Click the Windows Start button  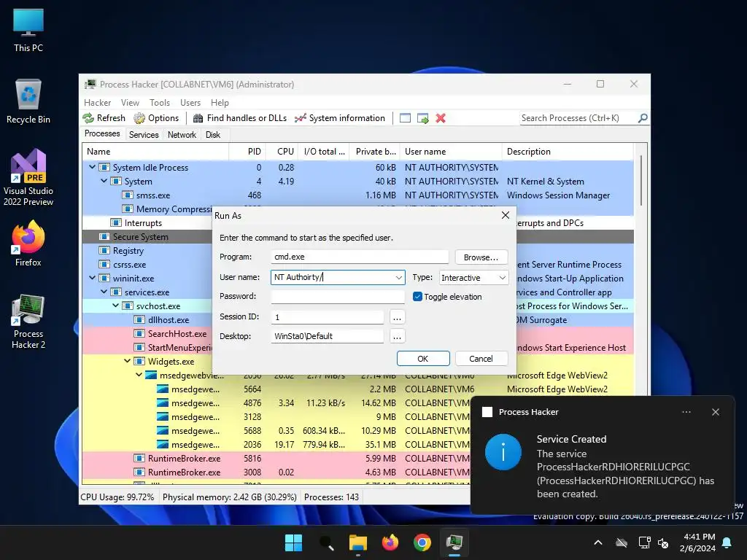tap(293, 542)
